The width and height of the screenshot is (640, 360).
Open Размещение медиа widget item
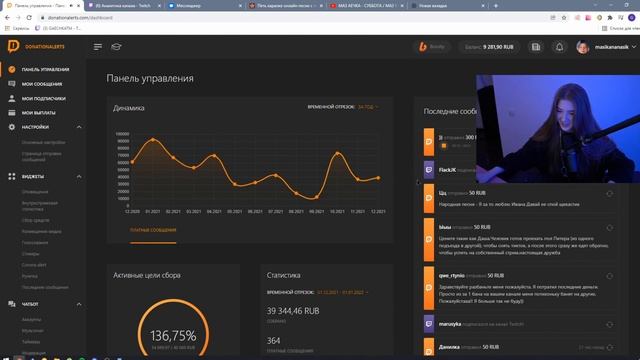click(x=41, y=231)
